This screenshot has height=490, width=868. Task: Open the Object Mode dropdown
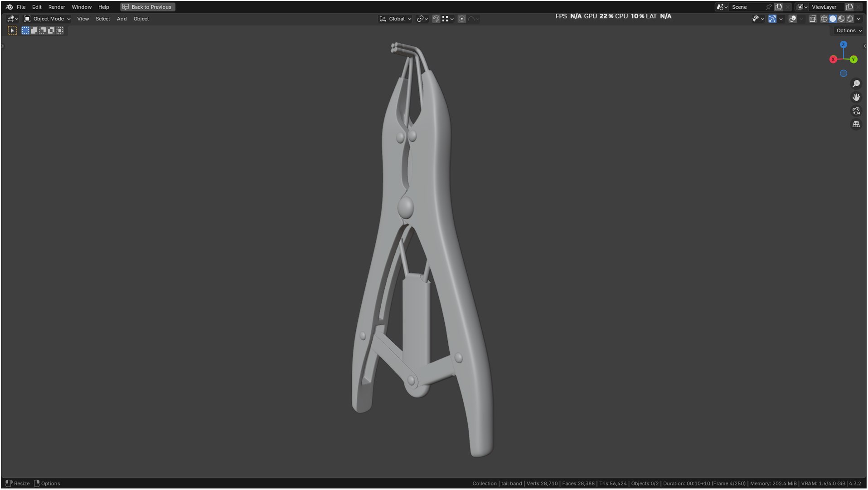pyautogui.click(x=47, y=19)
